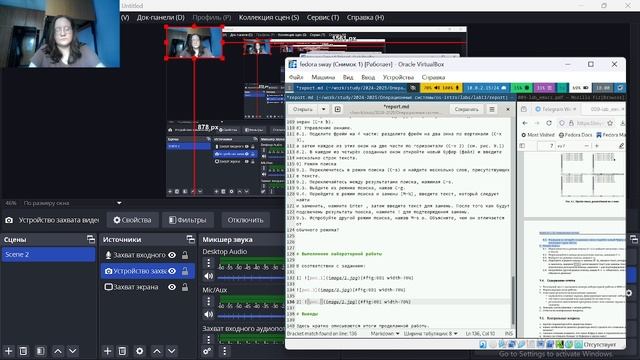Click Фильтры button in source toolbar
This screenshot has height=360, width=640.
pyautogui.click(x=188, y=220)
